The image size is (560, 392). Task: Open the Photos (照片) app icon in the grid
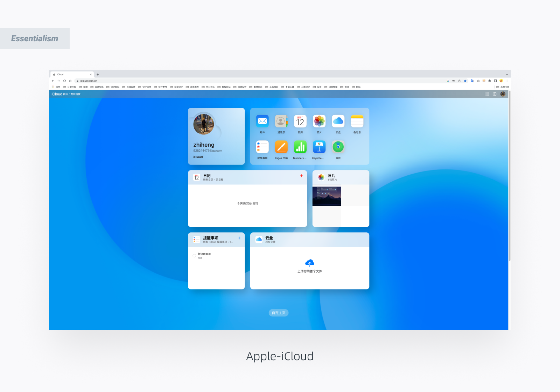pos(319,121)
